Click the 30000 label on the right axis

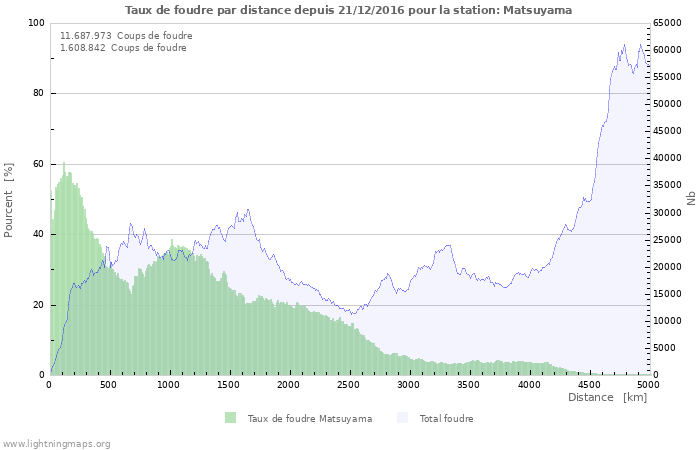pyautogui.click(x=667, y=212)
